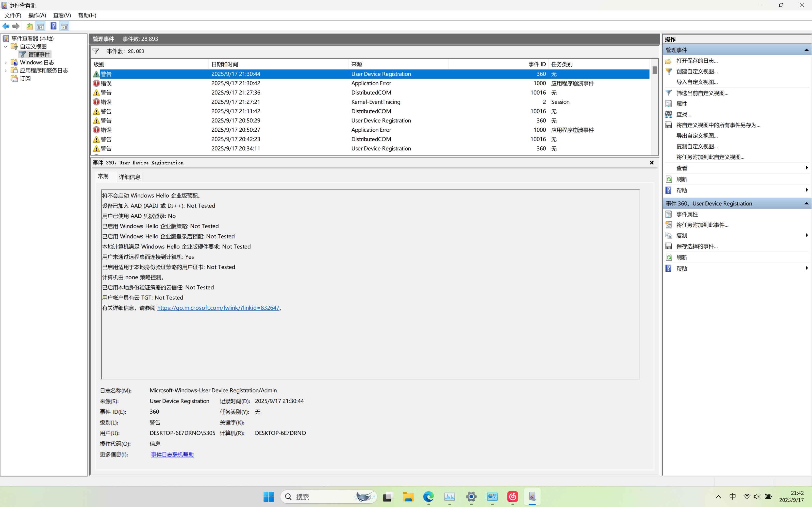The width and height of the screenshot is (812, 507).
Task: Open the 文件(F) menu
Action: click(13, 15)
